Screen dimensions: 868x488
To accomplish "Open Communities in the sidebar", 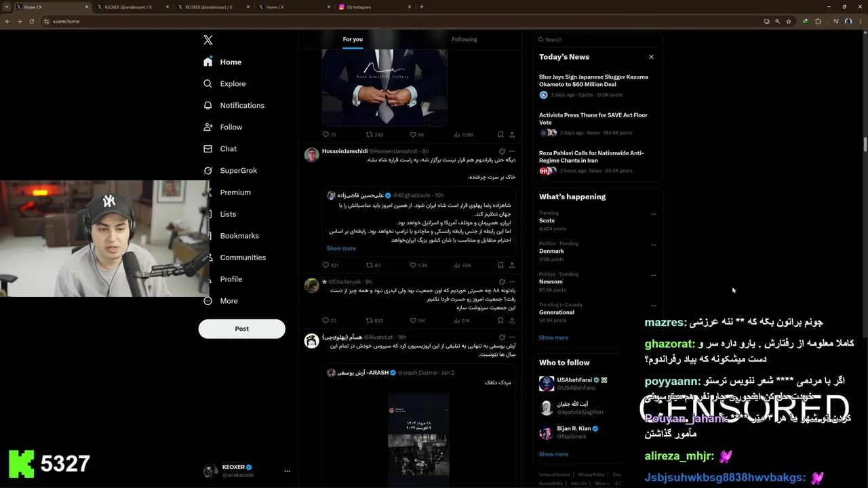I will click(x=243, y=258).
